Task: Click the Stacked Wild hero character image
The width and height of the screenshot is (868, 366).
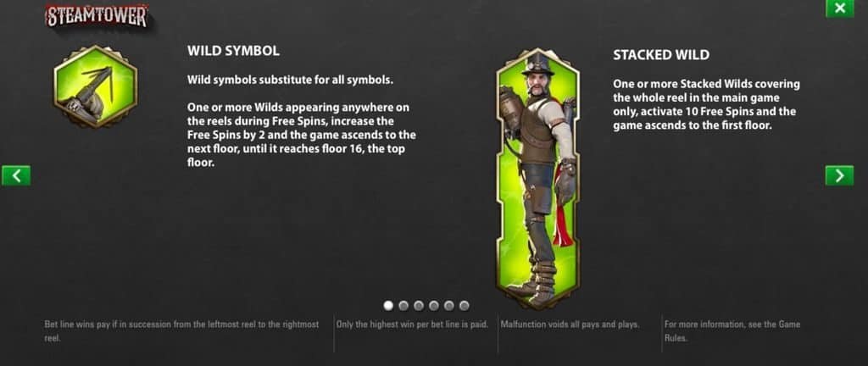Action: coord(537,178)
